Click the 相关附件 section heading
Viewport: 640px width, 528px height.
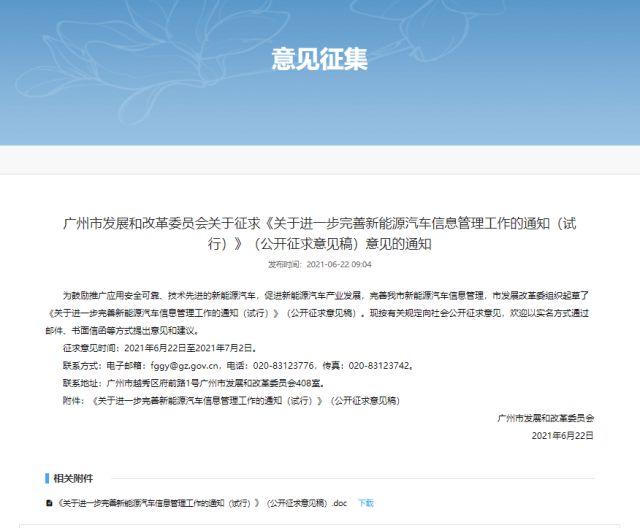pyautogui.click(x=73, y=478)
